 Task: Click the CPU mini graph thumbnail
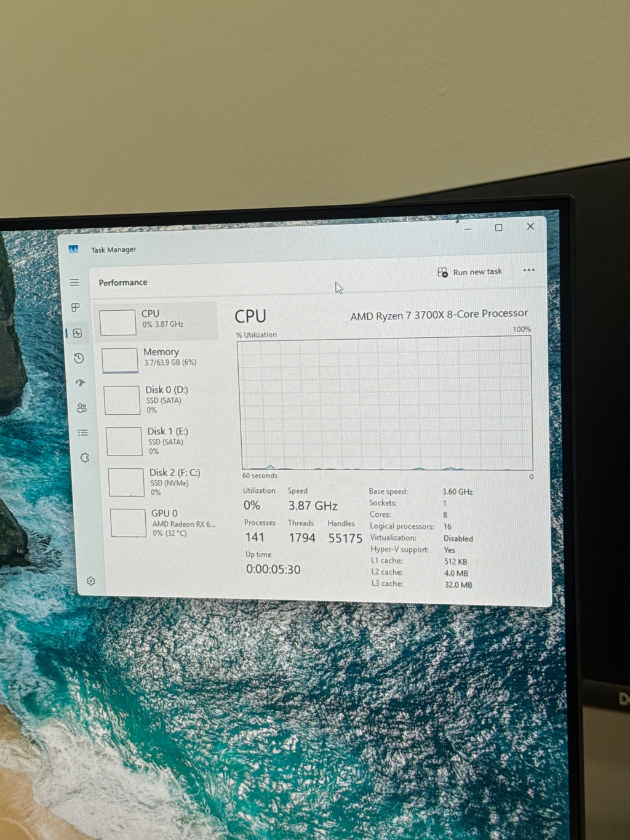[x=118, y=322]
